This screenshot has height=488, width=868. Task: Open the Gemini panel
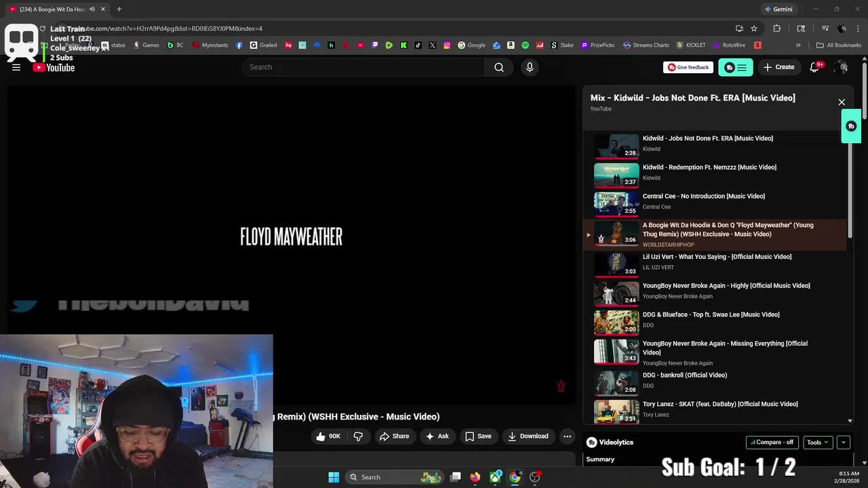[778, 9]
